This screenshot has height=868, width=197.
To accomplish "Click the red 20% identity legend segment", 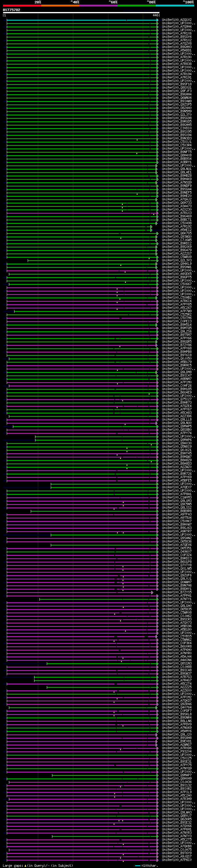I will point(22,6).
